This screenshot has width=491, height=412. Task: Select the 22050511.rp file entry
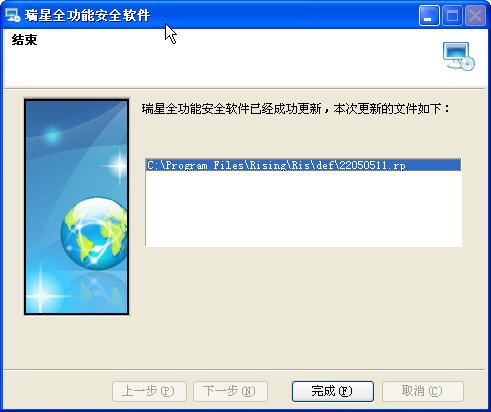point(303,165)
